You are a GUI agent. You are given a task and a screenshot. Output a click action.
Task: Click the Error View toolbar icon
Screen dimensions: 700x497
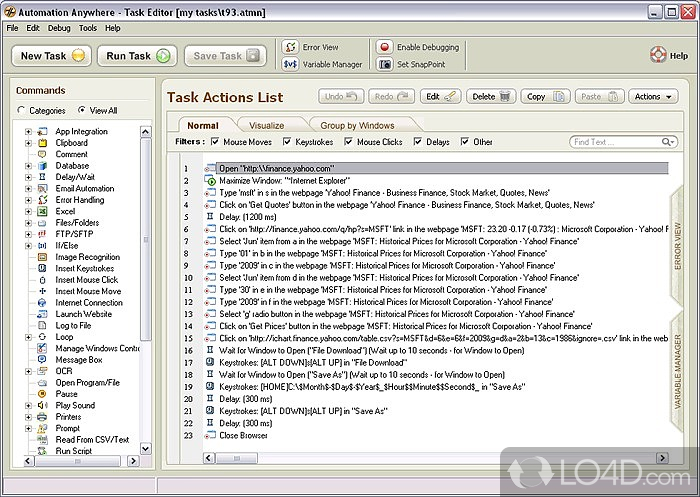click(x=289, y=47)
